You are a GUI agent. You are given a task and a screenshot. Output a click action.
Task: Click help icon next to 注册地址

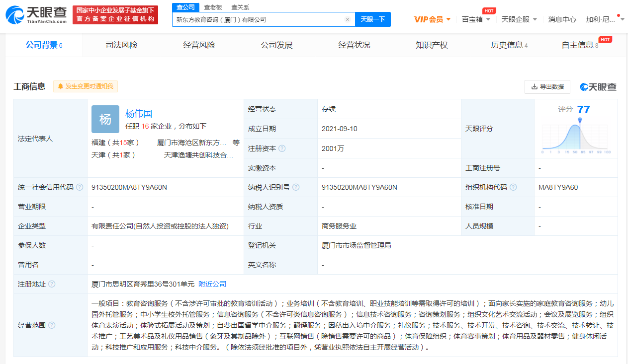point(52,285)
